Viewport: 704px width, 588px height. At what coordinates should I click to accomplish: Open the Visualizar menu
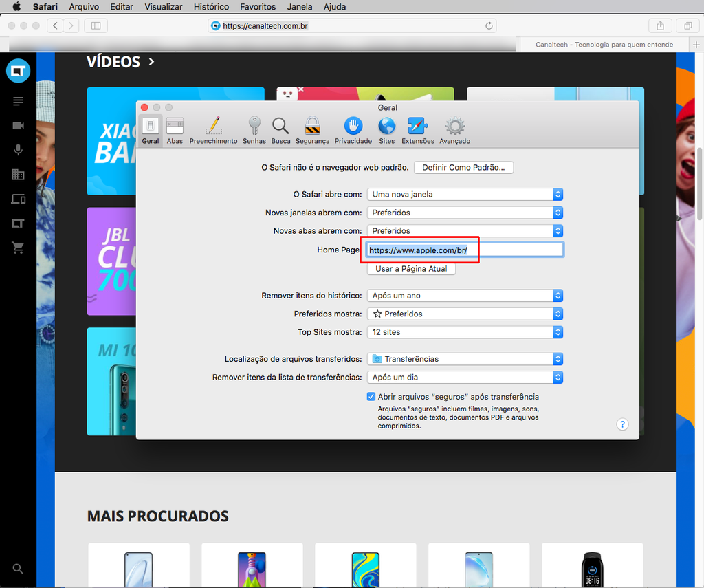(x=164, y=6)
